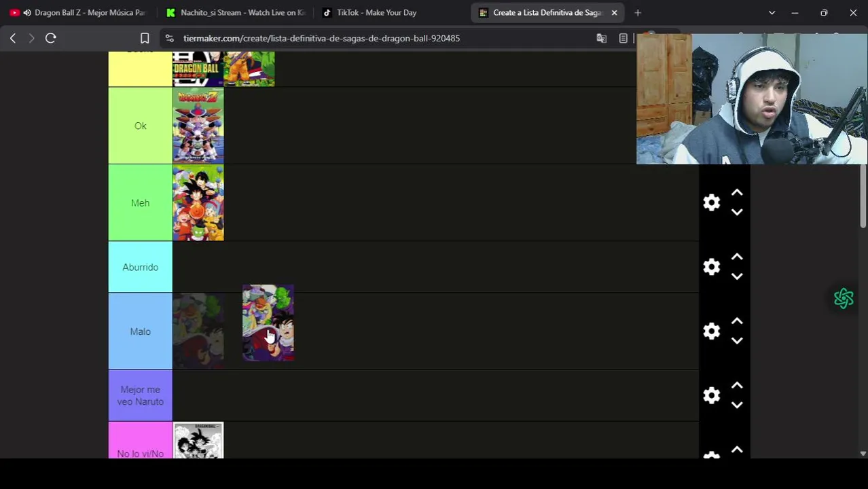The image size is (868, 489).
Task: Click the page vertical scrollbar
Action: click(863, 197)
